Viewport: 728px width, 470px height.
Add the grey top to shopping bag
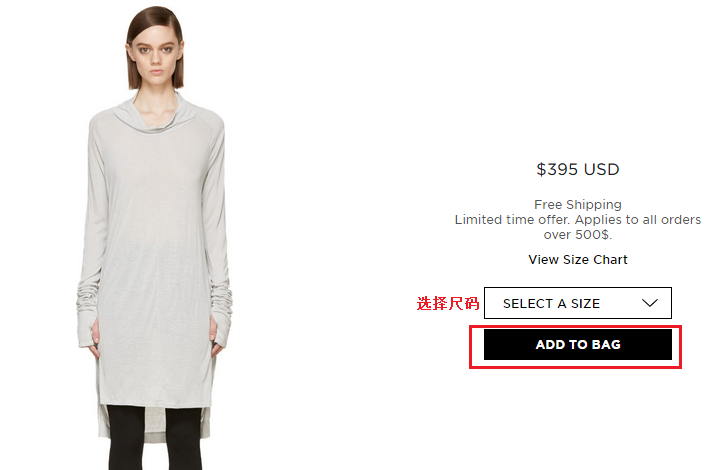pos(578,345)
